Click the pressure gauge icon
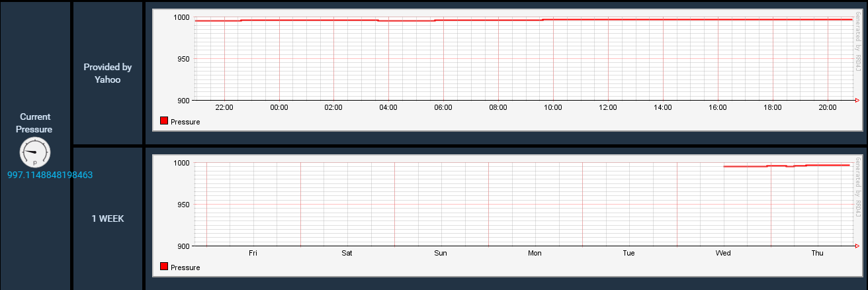This screenshot has width=868, height=290. coord(35,152)
